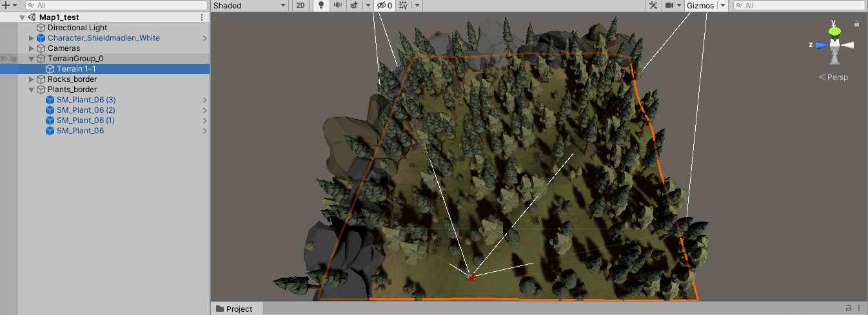The image size is (868, 315).
Task: Select Character_Shieldmadien_White in hierarchy
Action: pyautogui.click(x=104, y=38)
